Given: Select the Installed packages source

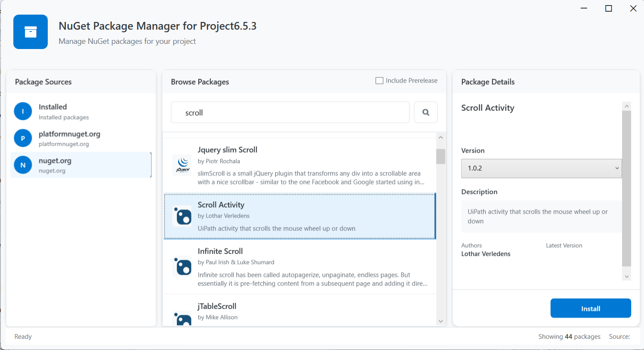Looking at the screenshot, I should (81, 111).
